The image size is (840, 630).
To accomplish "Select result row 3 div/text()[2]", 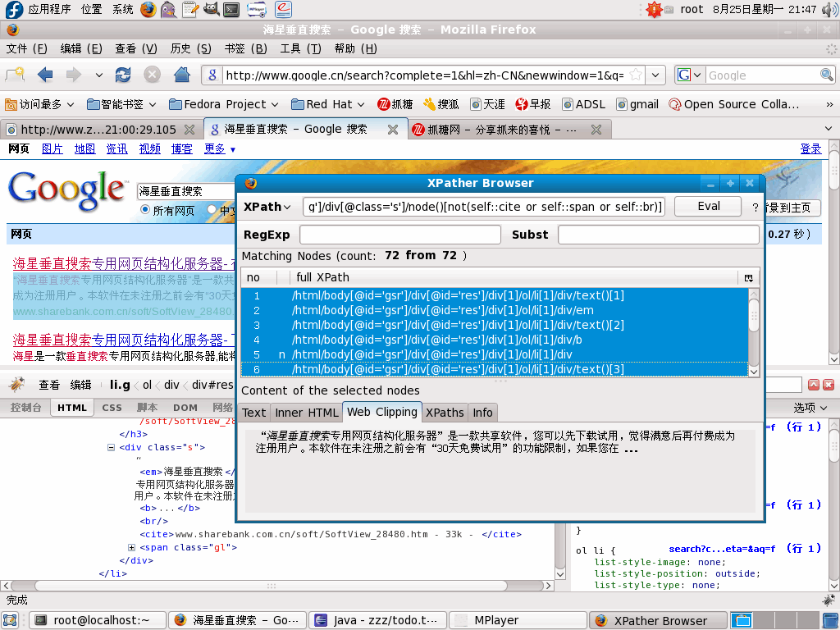I will [x=495, y=325].
